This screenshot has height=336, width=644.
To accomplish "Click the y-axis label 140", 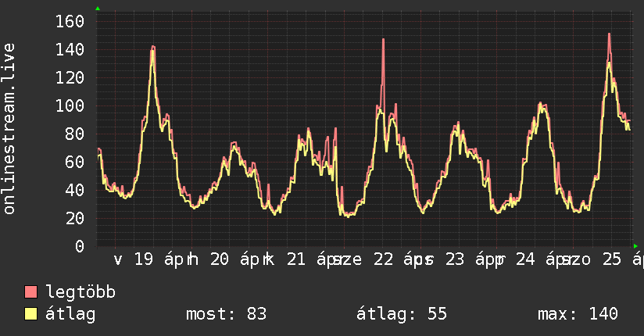I will tap(70, 50).
